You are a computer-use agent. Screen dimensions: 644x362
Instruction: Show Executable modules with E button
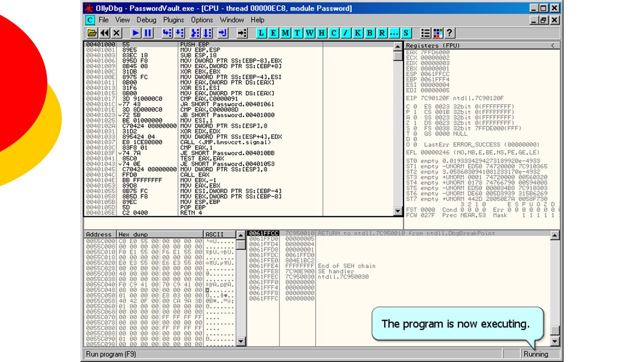274,33
